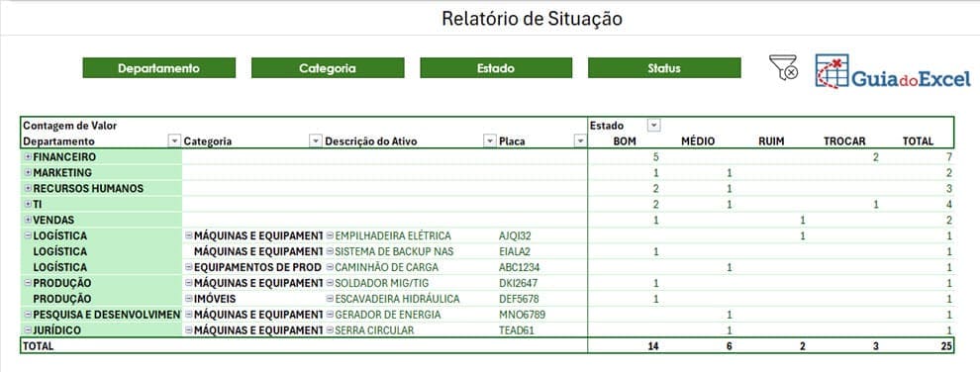The height and width of the screenshot is (372, 980).
Task: Collapse the EMPILHADEIRA ELÉTRICA asset item
Action: (x=330, y=235)
